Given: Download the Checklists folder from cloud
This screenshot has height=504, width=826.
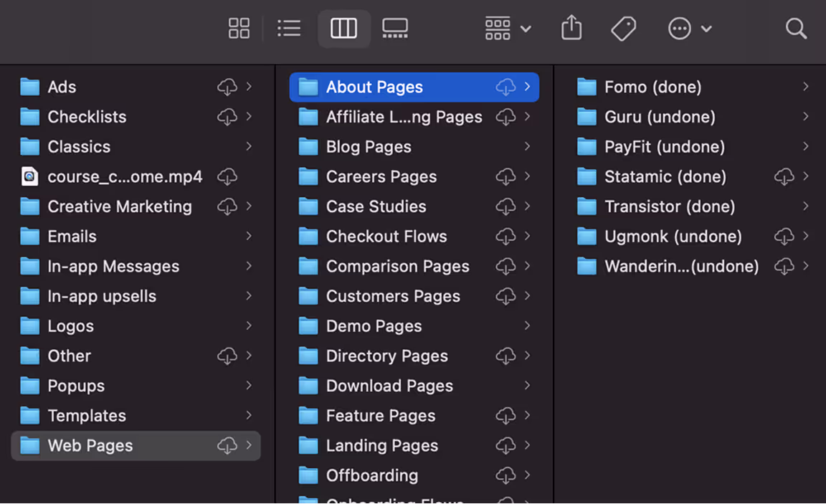Looking at the screenshot, I should 227,117.
